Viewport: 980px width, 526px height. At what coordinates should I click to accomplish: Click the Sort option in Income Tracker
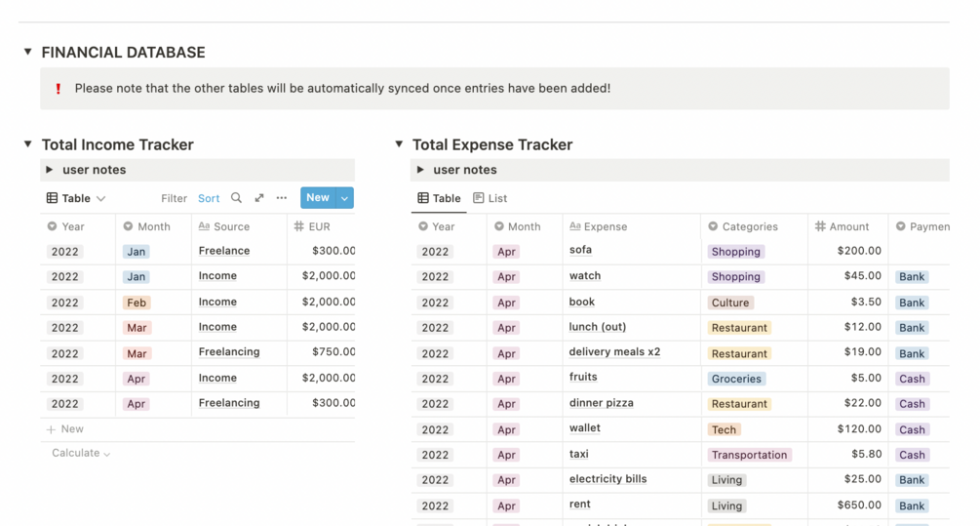tap(209, 198)
